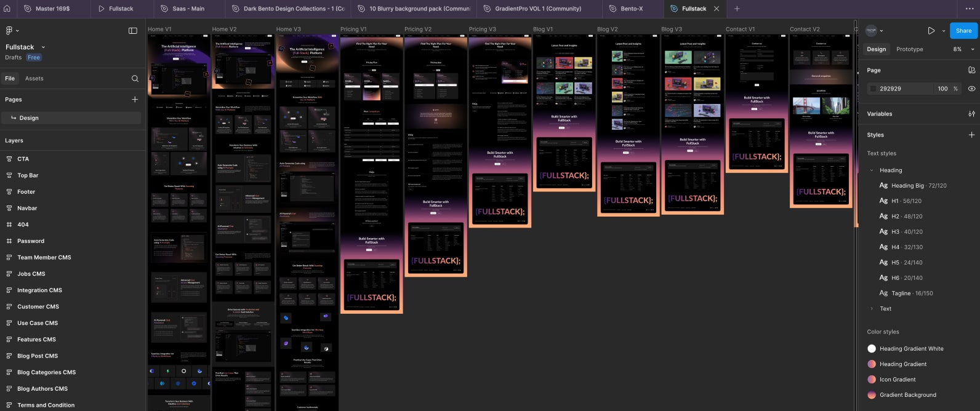The height and width of the screenshot is (411, 980).
Task: Open the Variables settings icon
Action: (x=971, y=114)
